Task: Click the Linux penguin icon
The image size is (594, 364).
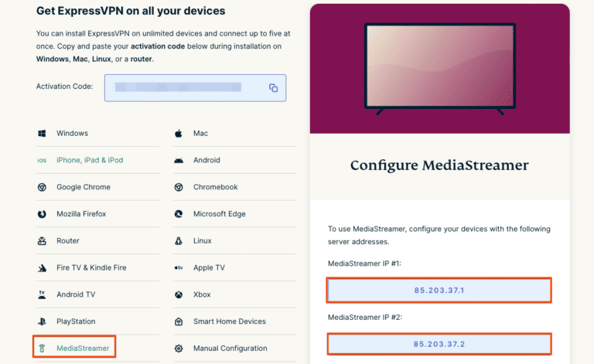Action: pyautogui.click(x=178, y=241)
